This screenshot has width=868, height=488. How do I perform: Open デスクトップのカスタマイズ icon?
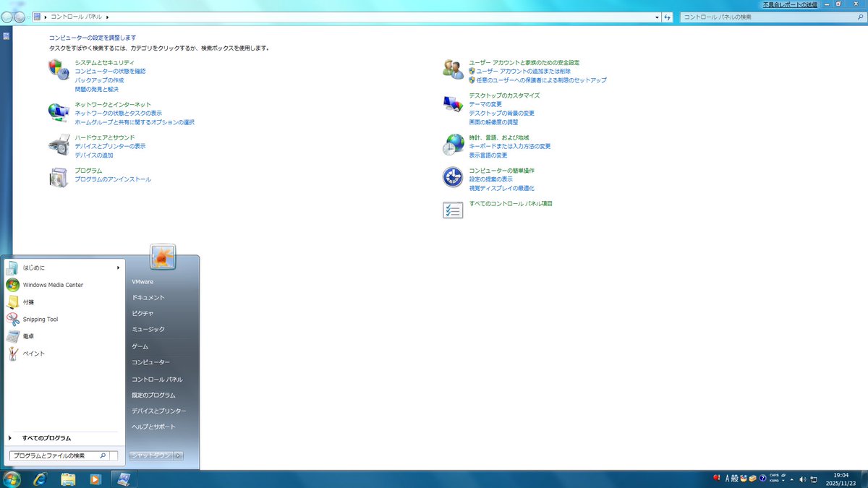[453, 103]
